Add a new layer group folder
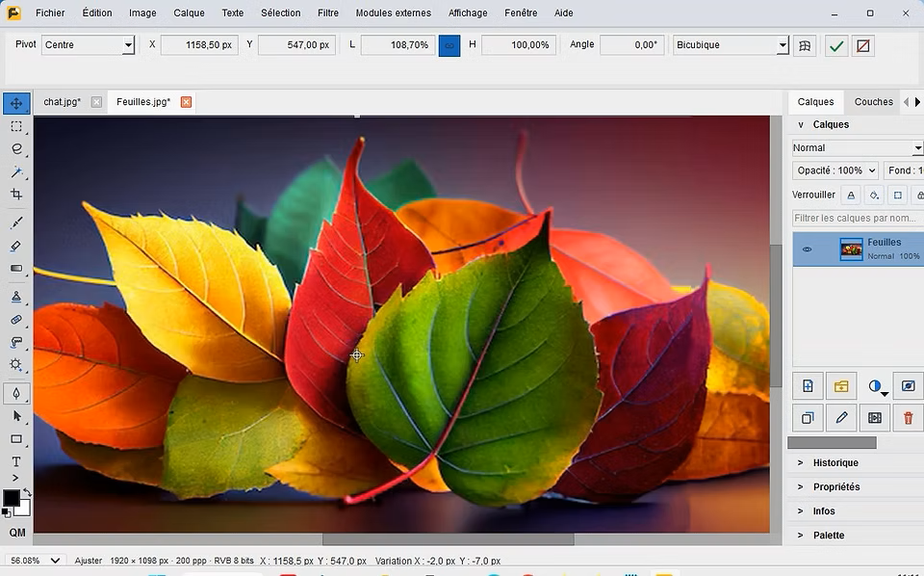Image resolution: width=924 pixels, height=576 pixels. [x=841, y=386]
